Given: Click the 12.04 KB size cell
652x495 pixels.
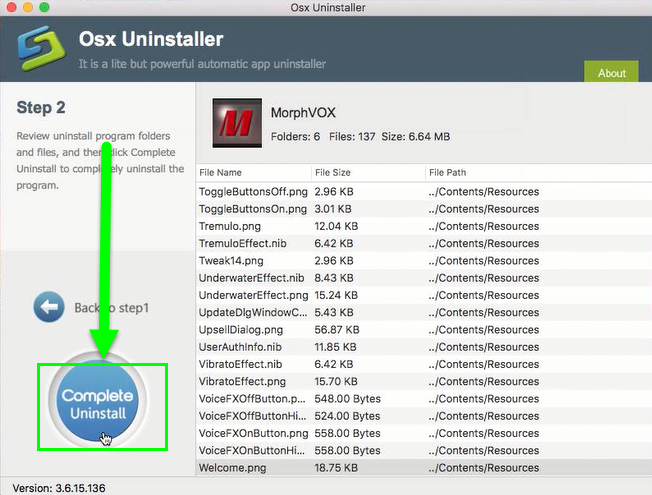Looking at the screenshot, I should [336, 226].
